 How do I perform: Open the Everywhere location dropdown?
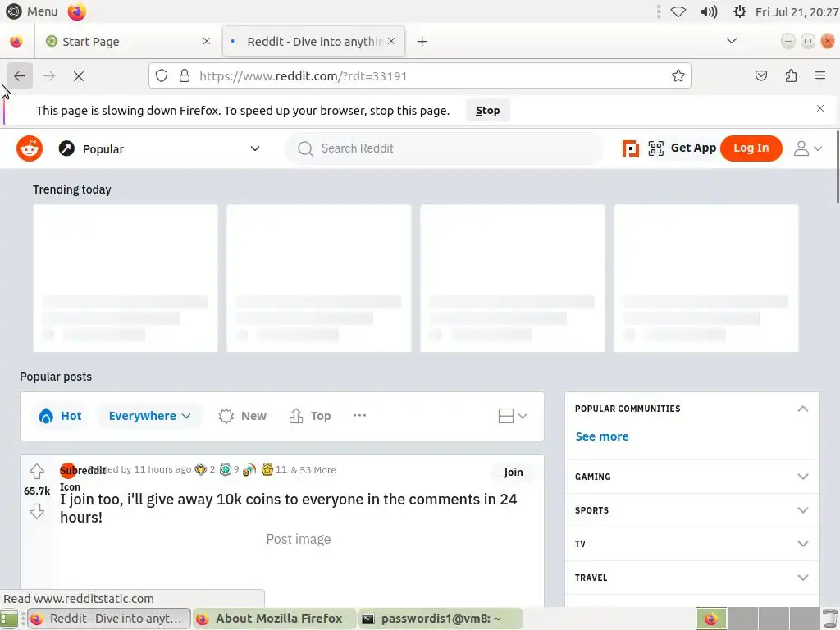pyautogui.click(x=149, y=416)
